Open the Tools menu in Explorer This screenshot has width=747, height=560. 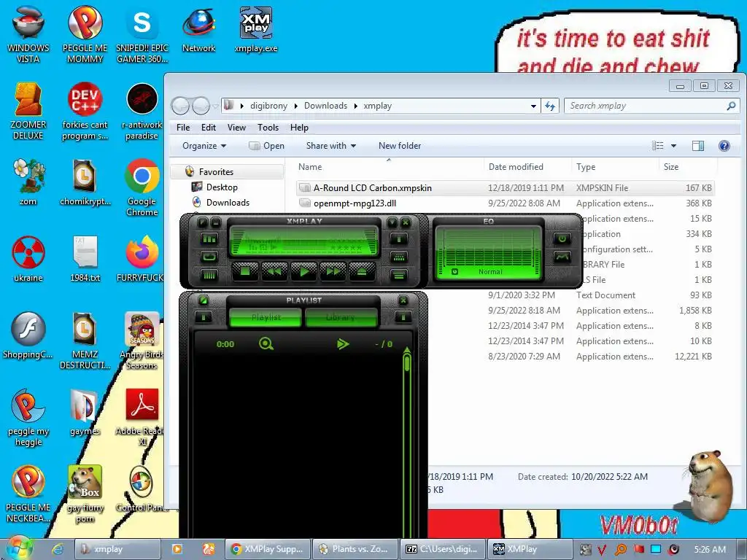[x=268, y=128]
